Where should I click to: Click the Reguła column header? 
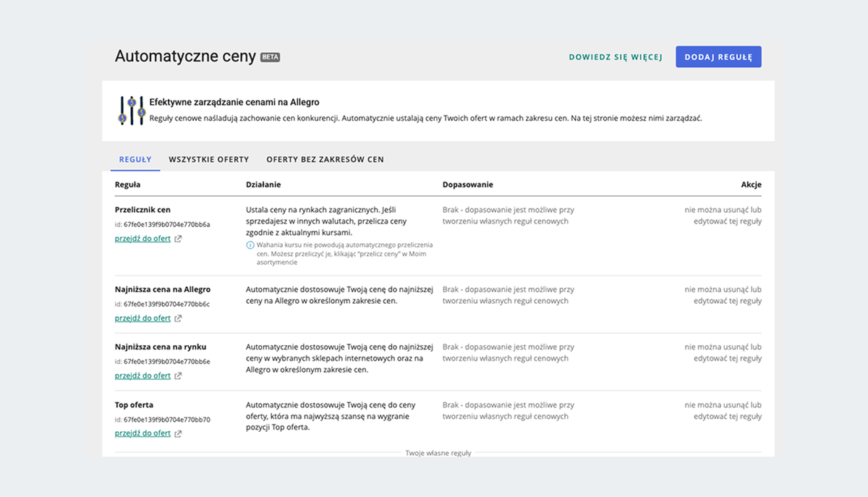128,184
